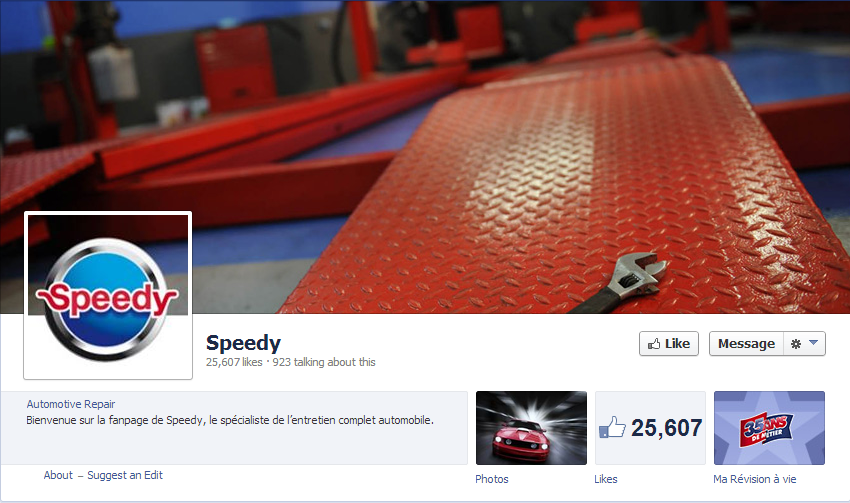Image resolution: width=850 pixels, height=503 pixels.
Task: Click the Likes label link
Action: tap(606, 479)
